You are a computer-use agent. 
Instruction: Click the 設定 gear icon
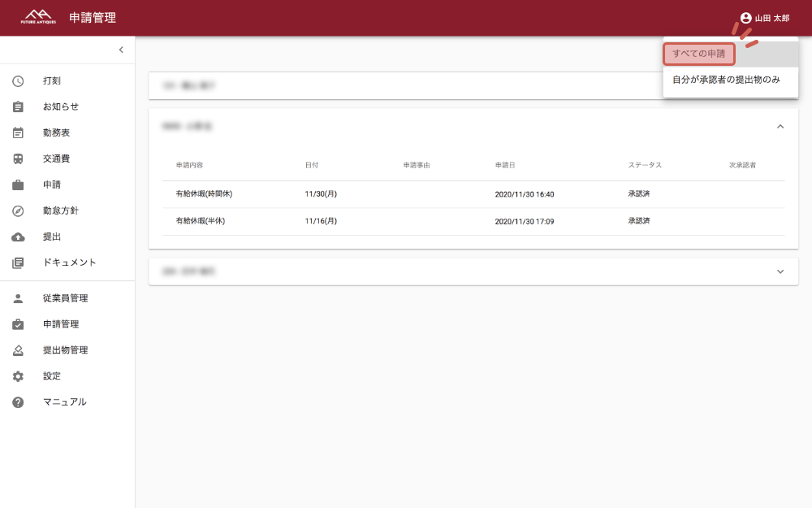coord(18,376)
